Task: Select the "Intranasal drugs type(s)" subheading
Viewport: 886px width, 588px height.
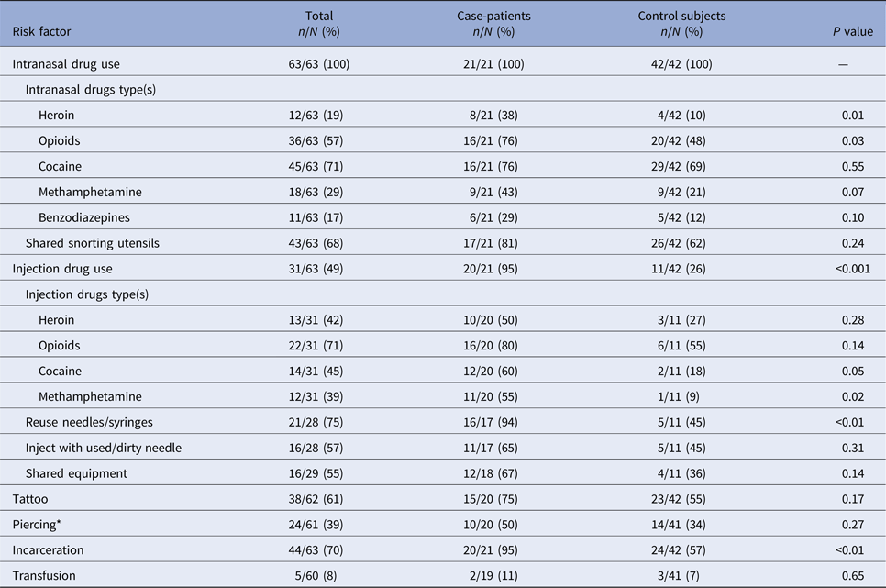Action: coord(86,90)
